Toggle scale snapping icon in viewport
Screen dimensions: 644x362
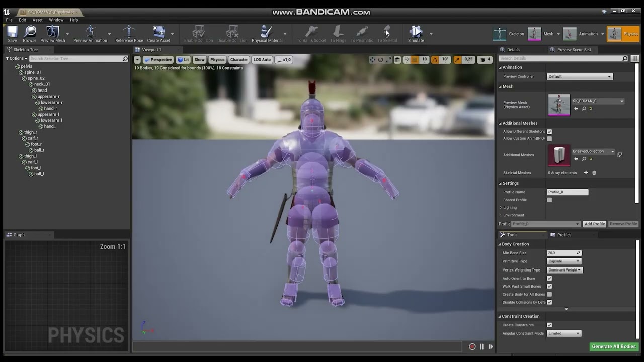point(457,59)
